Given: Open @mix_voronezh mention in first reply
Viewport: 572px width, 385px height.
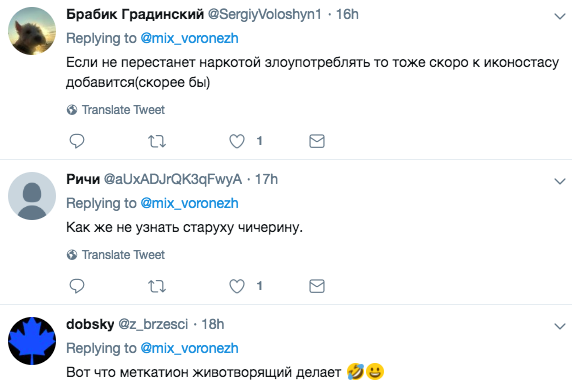Looking at the screenshot, I should [189, 38].
